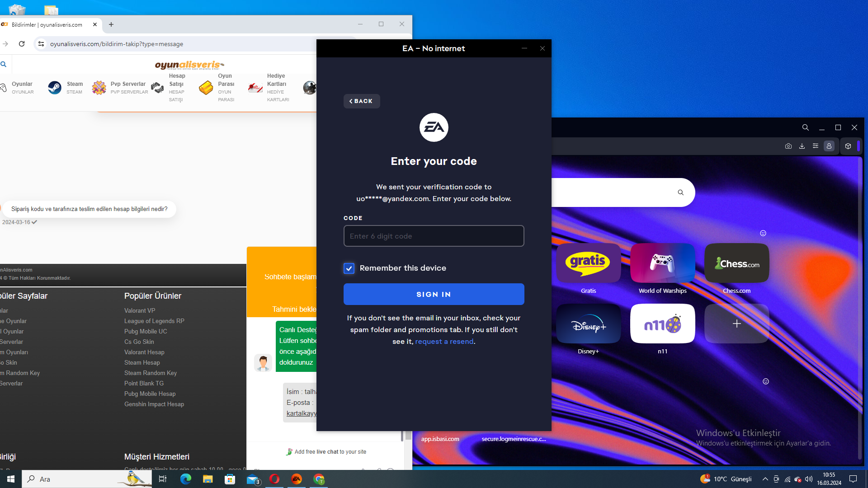Open the Gratis speed dial tile
868x488 pixels.
tap(588, 263)
